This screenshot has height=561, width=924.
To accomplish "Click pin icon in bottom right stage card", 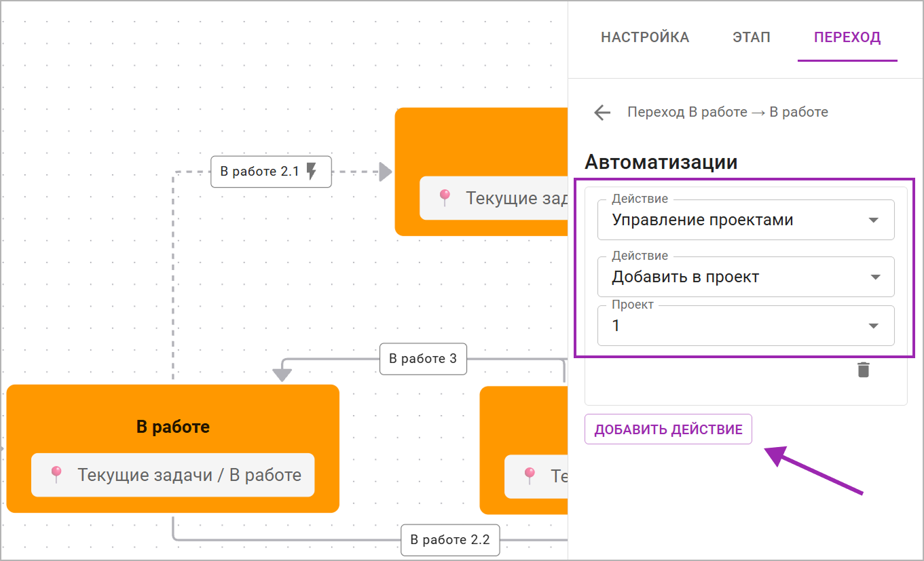I will click(530, 476).
